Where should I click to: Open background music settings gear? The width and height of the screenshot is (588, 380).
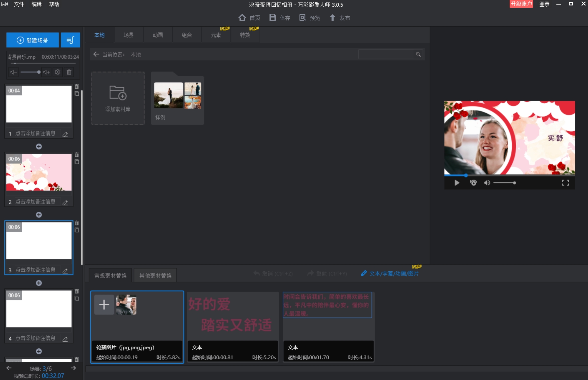[58, 72]
